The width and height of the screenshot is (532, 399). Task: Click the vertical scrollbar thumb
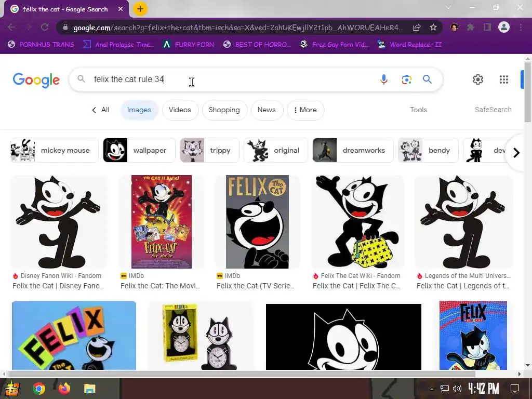(x=528, y=92)
